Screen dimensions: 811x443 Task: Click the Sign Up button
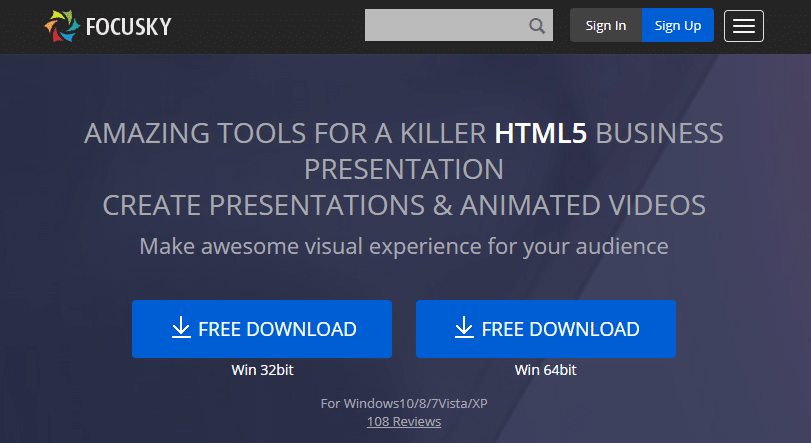[678, 25]
